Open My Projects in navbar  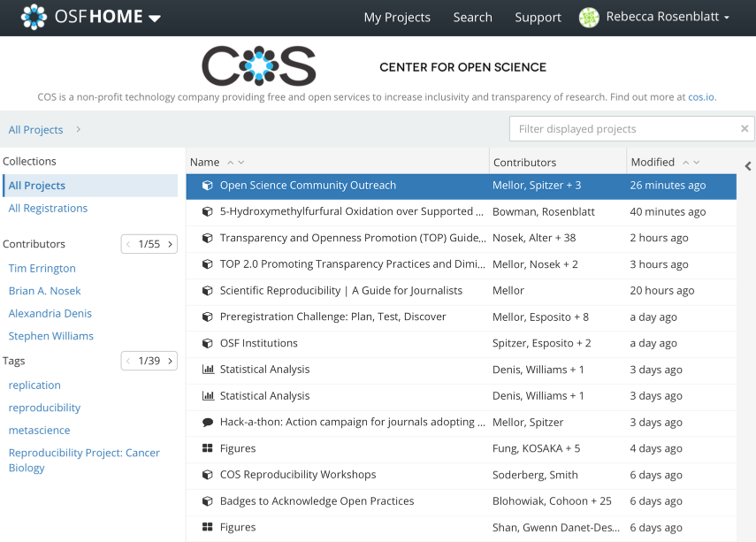[x=397, y=18]
